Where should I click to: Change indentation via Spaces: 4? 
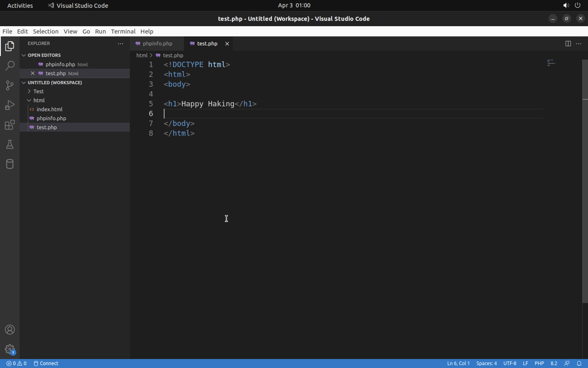pos(487,363)
